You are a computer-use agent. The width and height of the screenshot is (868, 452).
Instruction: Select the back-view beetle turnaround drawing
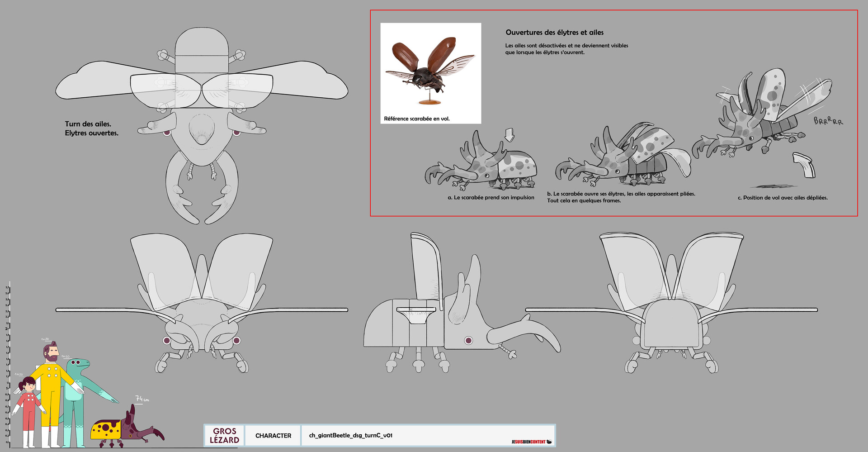pos(671,303)
